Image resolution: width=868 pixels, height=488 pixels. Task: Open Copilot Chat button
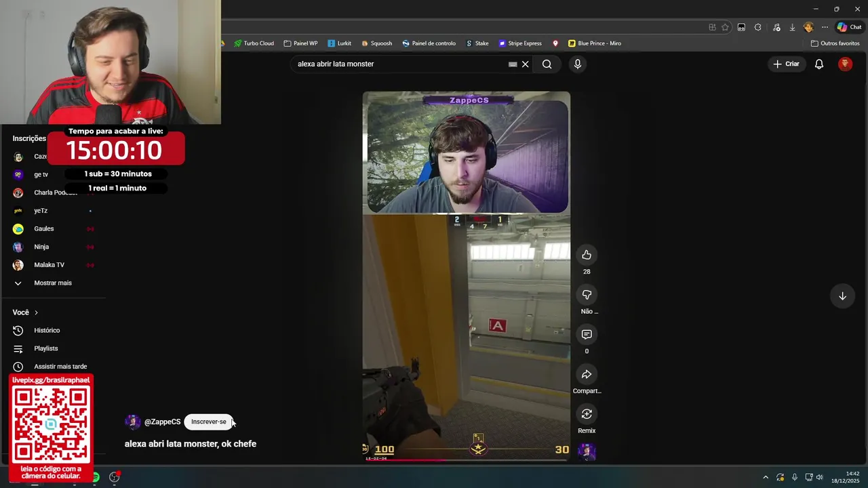(849, 27)
